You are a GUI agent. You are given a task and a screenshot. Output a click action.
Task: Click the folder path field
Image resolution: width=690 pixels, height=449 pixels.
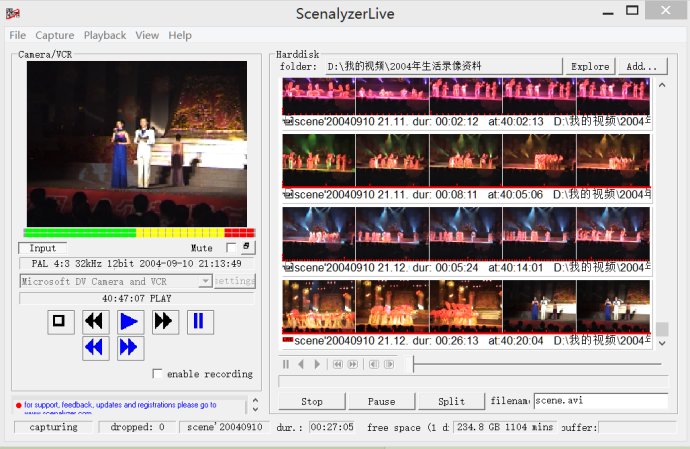(444, 66)
